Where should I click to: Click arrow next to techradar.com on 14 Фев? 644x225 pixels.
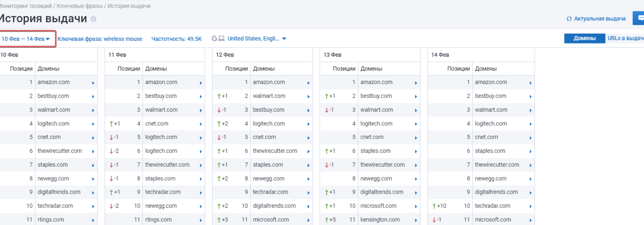coord(530,206)
